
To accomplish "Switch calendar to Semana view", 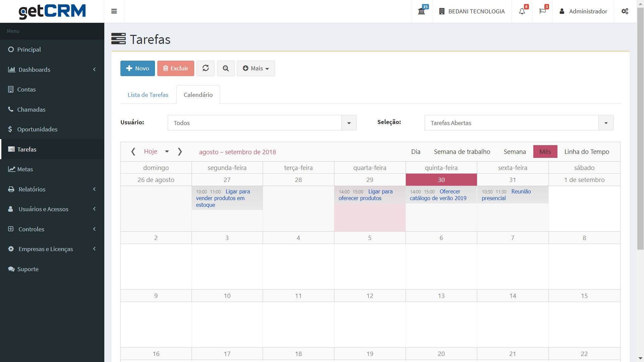I will coord(515,152).
